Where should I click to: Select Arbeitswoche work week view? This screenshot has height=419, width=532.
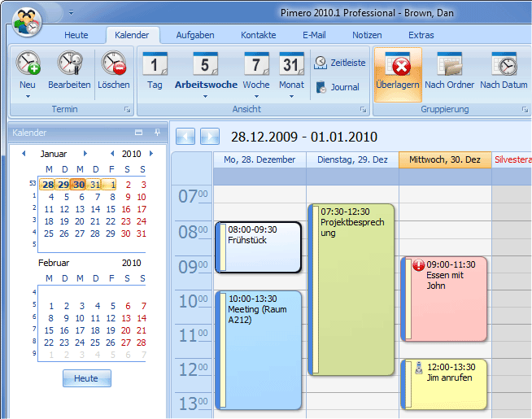[x=206, y=72]
